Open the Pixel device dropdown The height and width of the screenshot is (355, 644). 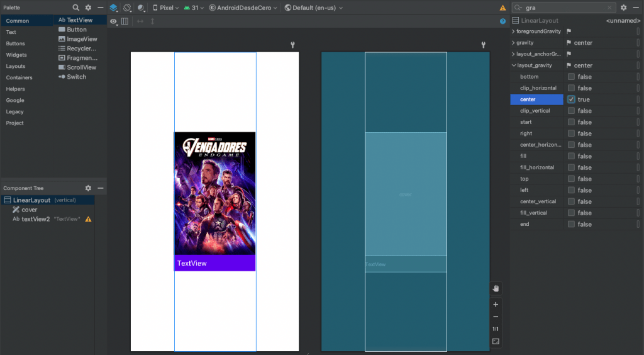click(x=166, y=8)
